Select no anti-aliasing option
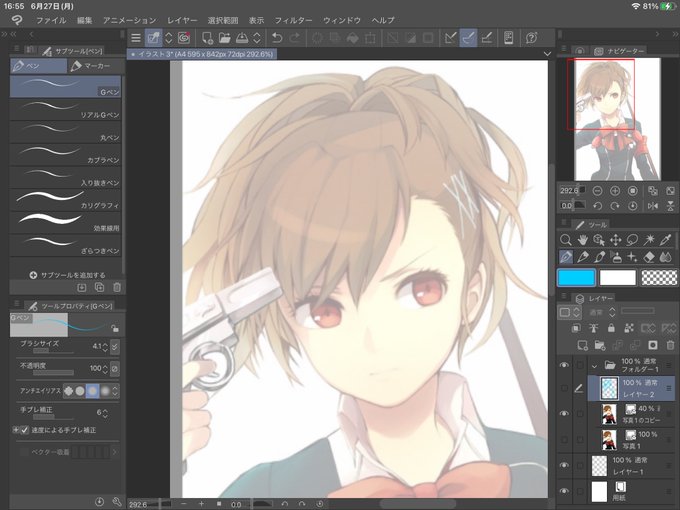 pos(69,391)
